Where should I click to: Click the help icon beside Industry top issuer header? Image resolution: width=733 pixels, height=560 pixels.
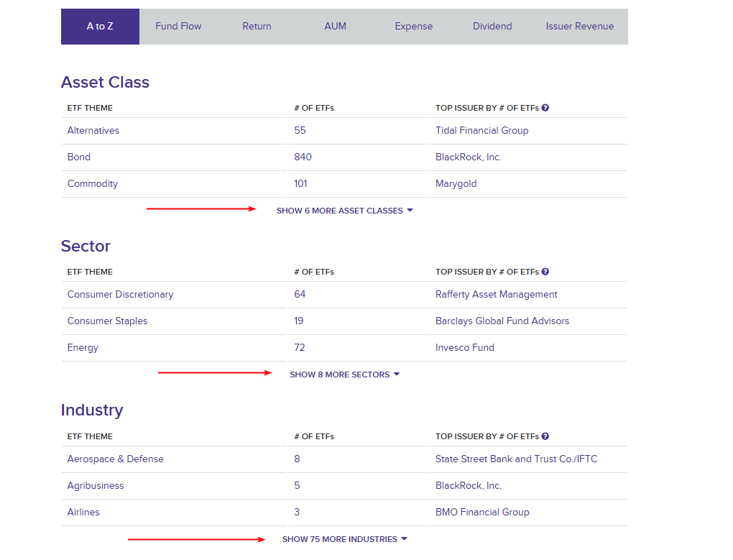coord(545,436)
